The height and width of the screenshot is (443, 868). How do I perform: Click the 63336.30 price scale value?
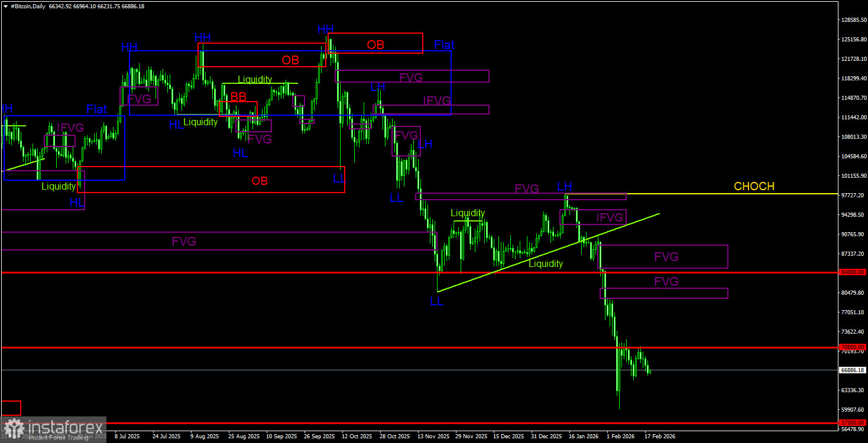854,390
